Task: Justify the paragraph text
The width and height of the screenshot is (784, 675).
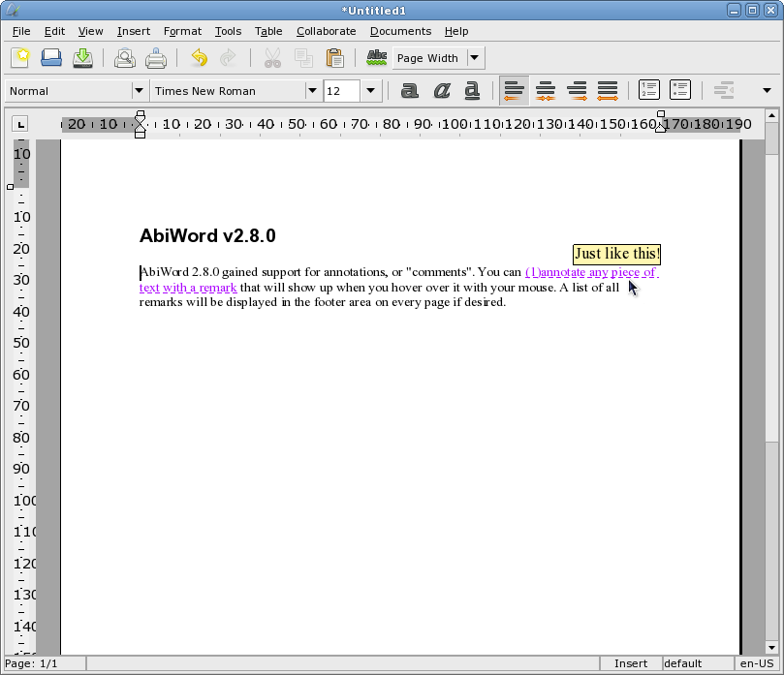Action: point(608,90)
